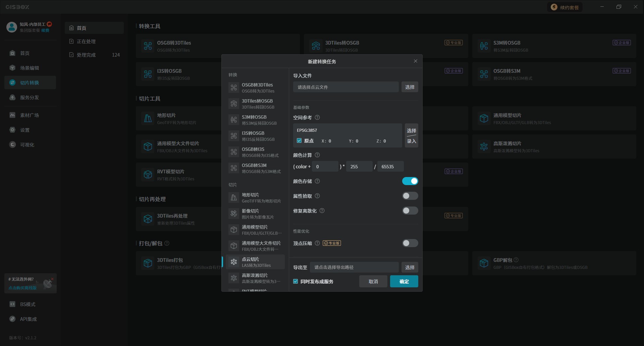
Task: Click the help icon next to 修复离散化
Action: (322, 211)
